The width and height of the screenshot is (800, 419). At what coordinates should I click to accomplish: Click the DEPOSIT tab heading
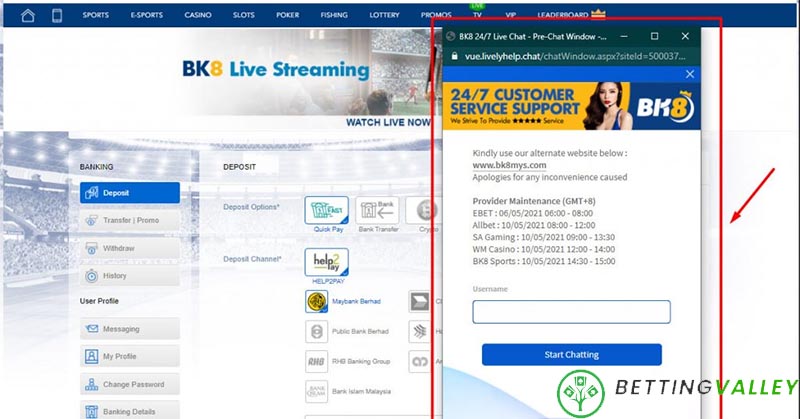[239, 167]
